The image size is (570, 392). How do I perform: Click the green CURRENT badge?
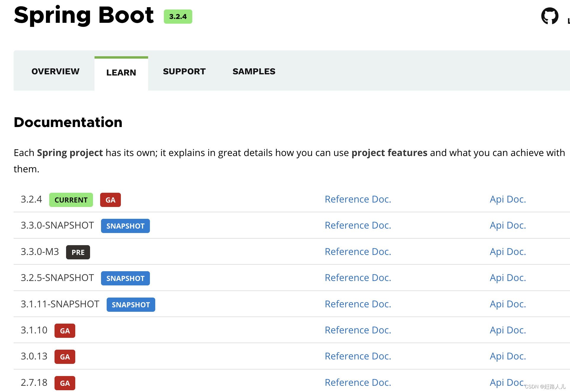click(x=71, y=200)
